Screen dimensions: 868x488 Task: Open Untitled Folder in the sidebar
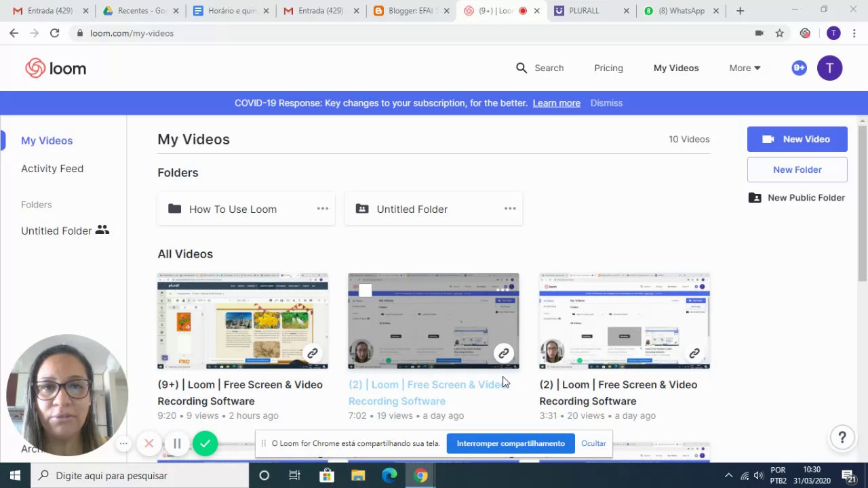[x=65, y=230]
